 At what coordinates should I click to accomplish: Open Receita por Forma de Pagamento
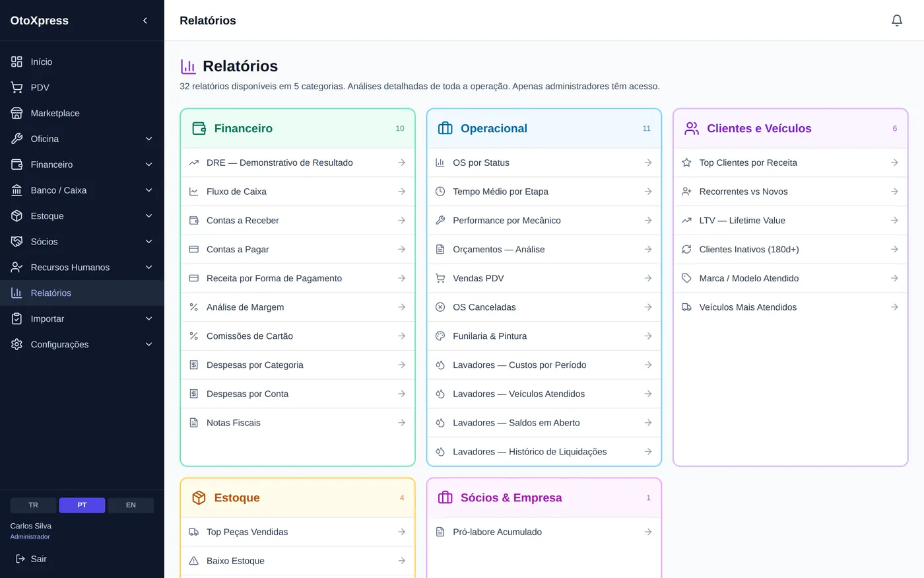(298, 278)
